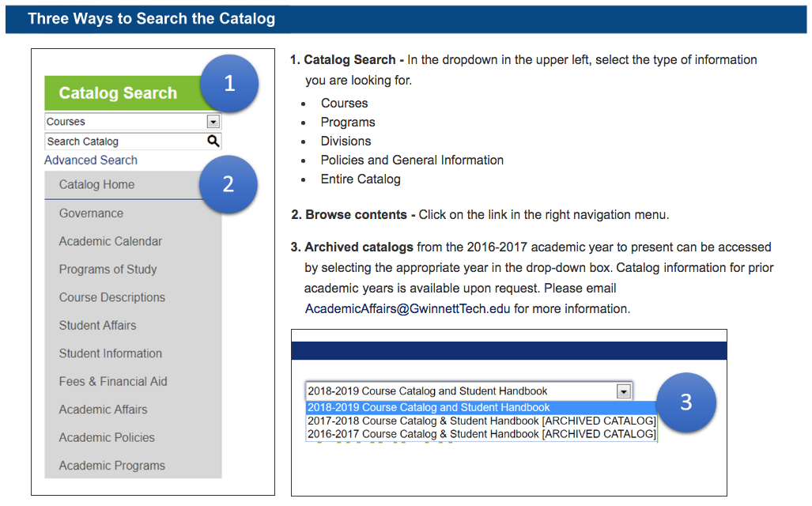The image size is (812, 506).
Task: Open Programs of Study section
Action: pyautogui.click(x=108, y=270)
